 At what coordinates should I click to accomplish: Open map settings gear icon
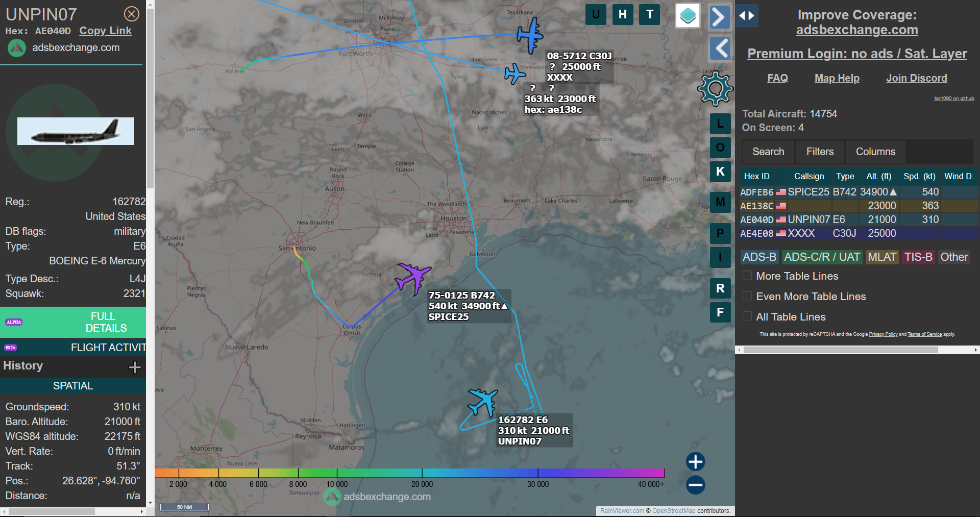[715, 89]
